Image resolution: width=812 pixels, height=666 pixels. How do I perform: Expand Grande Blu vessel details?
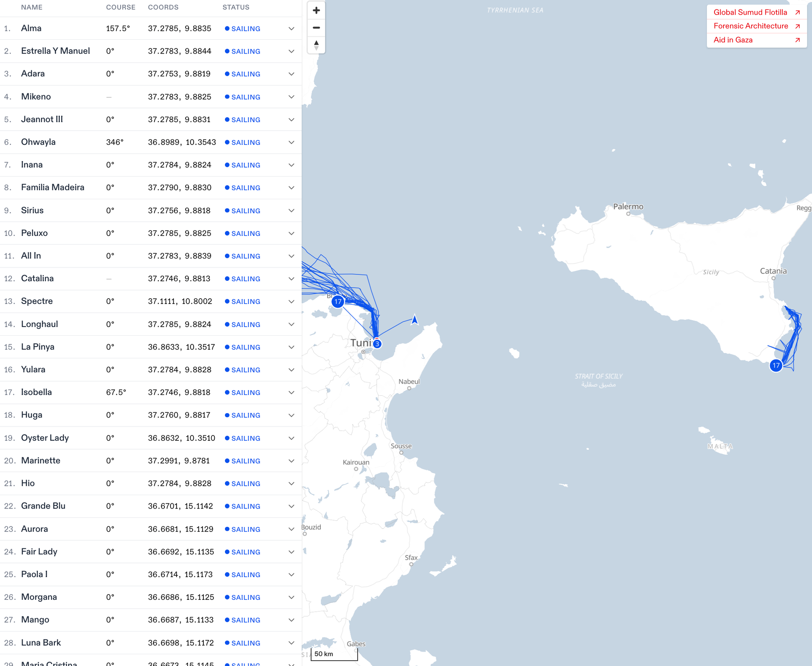(291, 506)
